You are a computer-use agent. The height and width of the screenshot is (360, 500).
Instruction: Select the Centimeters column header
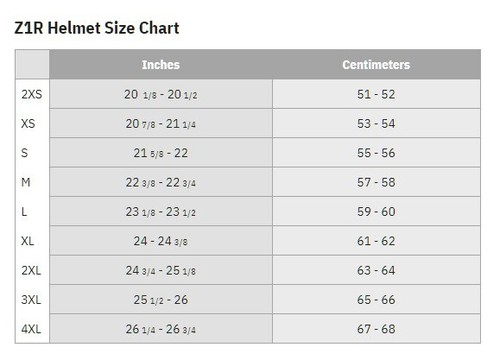(376, 65)
